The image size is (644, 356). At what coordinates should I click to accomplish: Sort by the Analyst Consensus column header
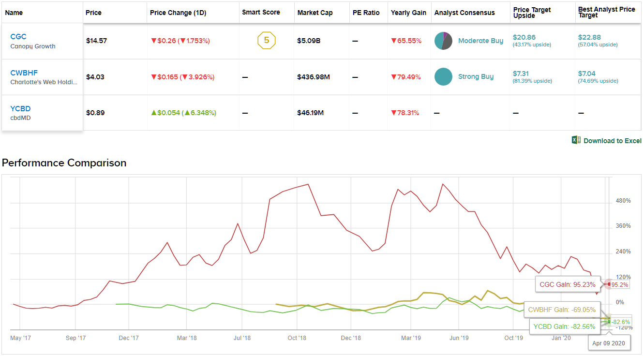[464, 13]
